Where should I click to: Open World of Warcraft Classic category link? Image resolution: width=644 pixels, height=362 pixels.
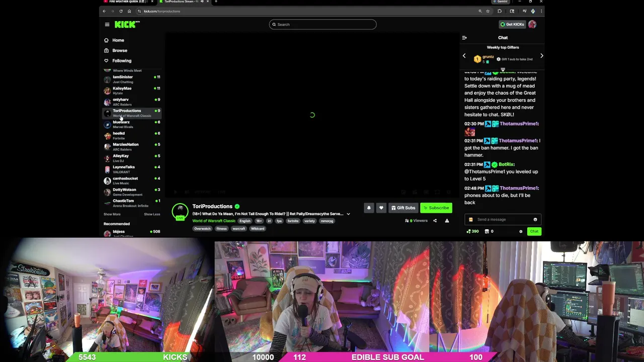pyautogui.click(x=214, y=221)
